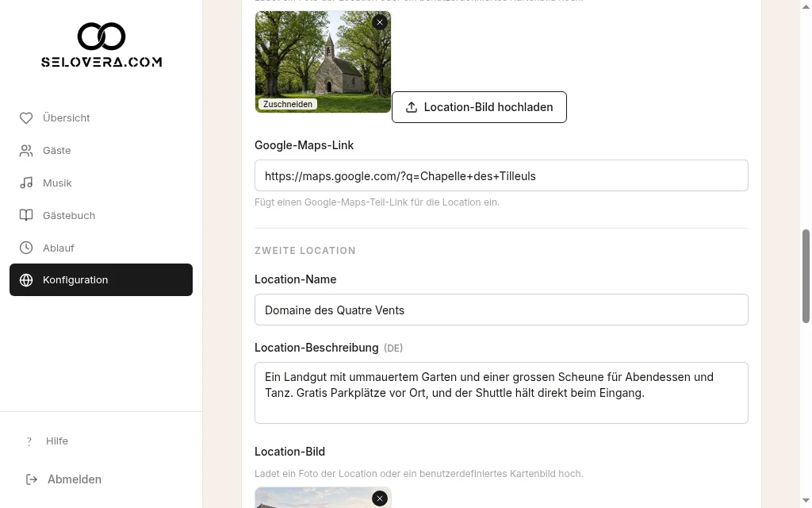Screen dimensions: 812x508
Task: Click the hint 'Fügt einen Google-Maps-Teil-Link' text
Action: click(377, 202)
